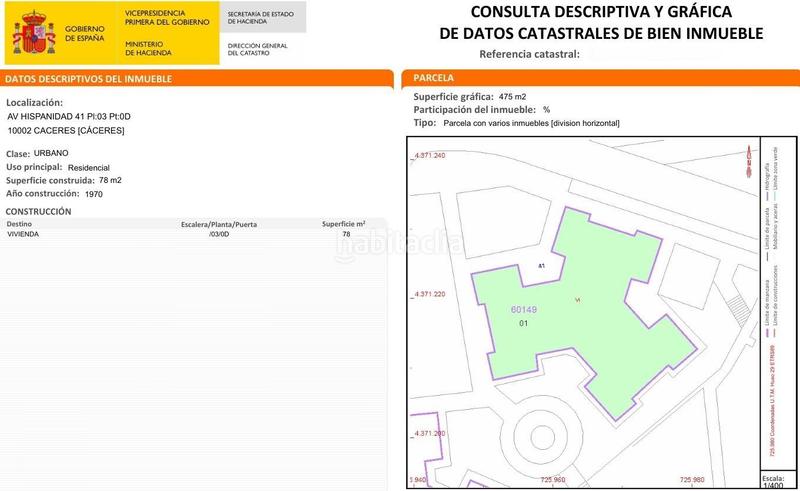800x491 pixels.
Task: Click building number 41 label on map
Action: (x=541, y=266)
